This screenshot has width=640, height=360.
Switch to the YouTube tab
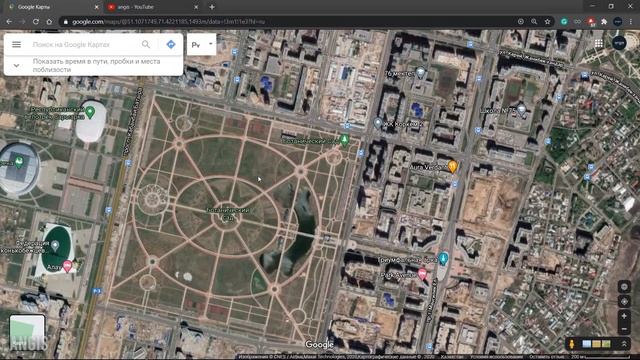pyautogui.click(x=153, y=7)
